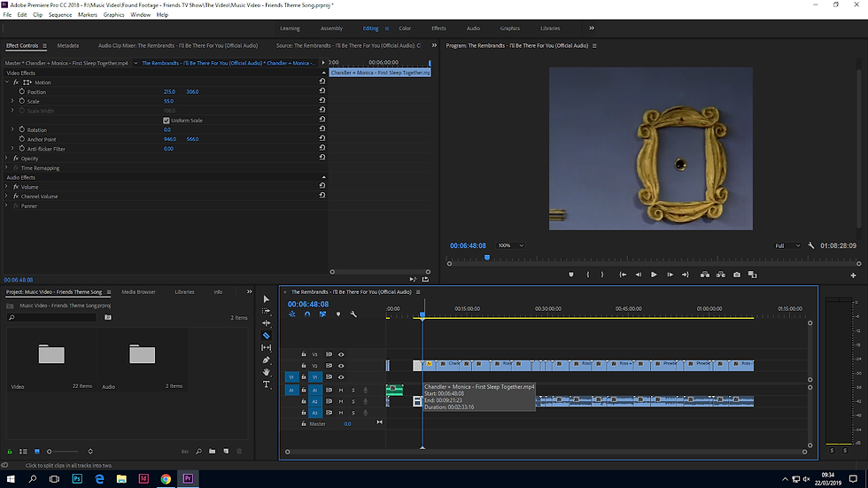
Task: Go to In point in Program monitor
Action: click(x=623, y=275)
